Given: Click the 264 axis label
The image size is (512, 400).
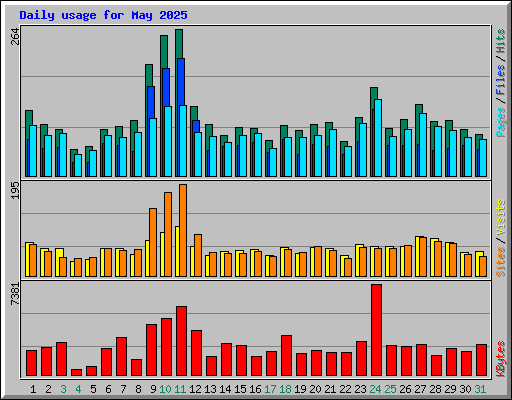Looking at the screenshot, I should click(16, 37).
